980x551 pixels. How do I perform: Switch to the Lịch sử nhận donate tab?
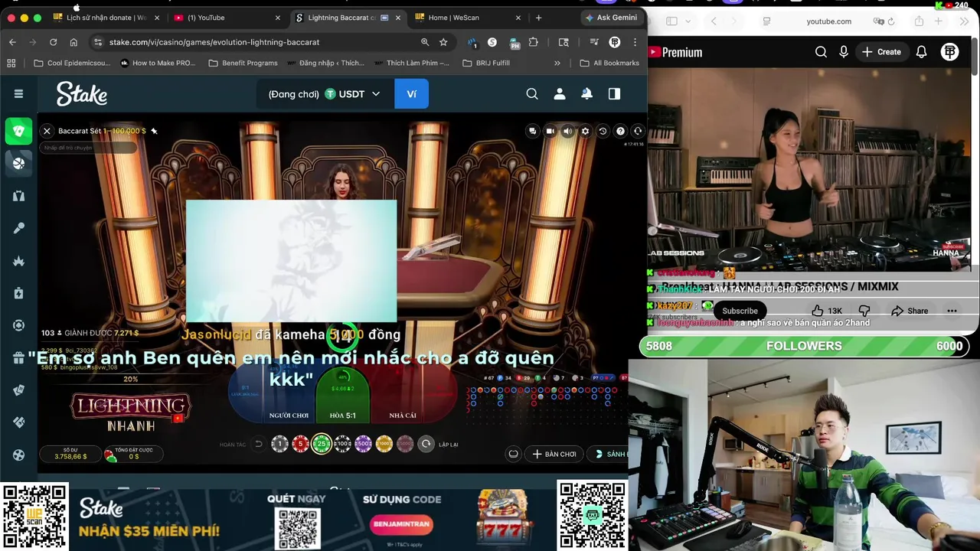pyautogui.click(x=106, y=18)
